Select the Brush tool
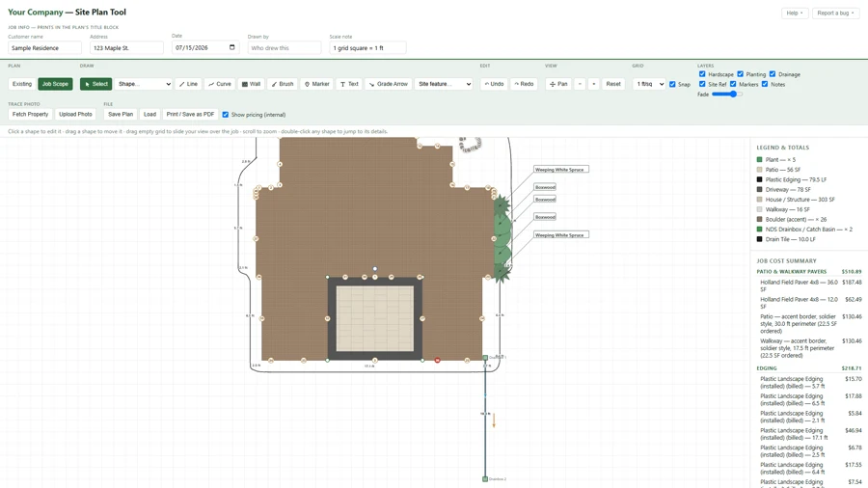 click(283, 84)
